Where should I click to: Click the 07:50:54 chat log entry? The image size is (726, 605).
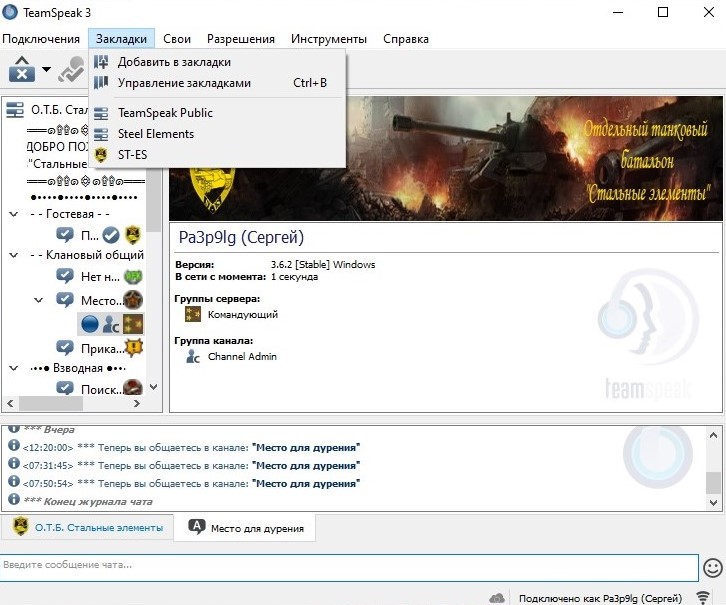coord(192,484)
